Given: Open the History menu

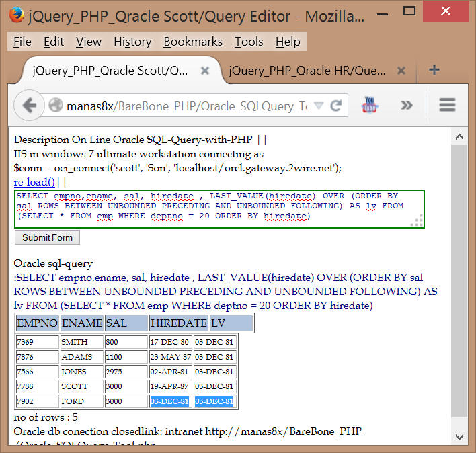Looking at the screenshot, I should [x=132, y=42].
